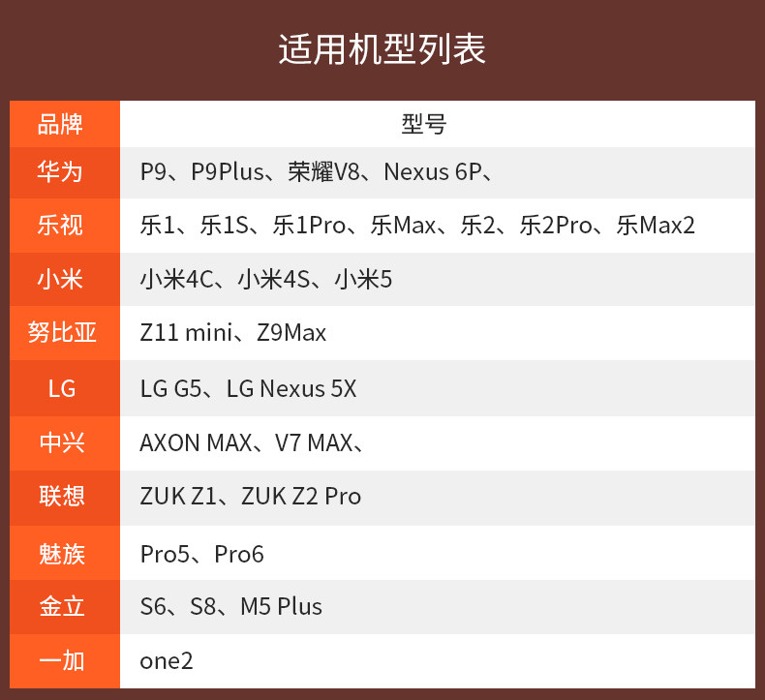The width and height of the screenshot is (765, 700).
Task: Click the 中兴 brand cell
Action: pos(65,442)
